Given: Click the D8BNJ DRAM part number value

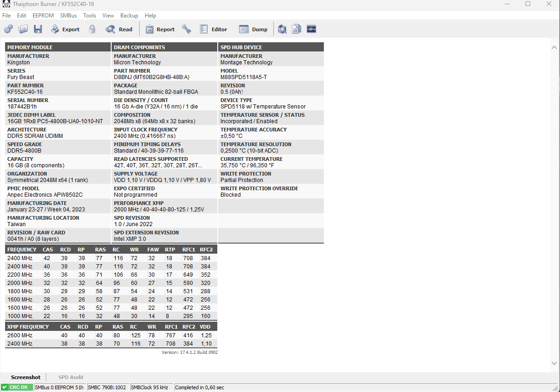Looking at the screenshot, I should 152,77.
